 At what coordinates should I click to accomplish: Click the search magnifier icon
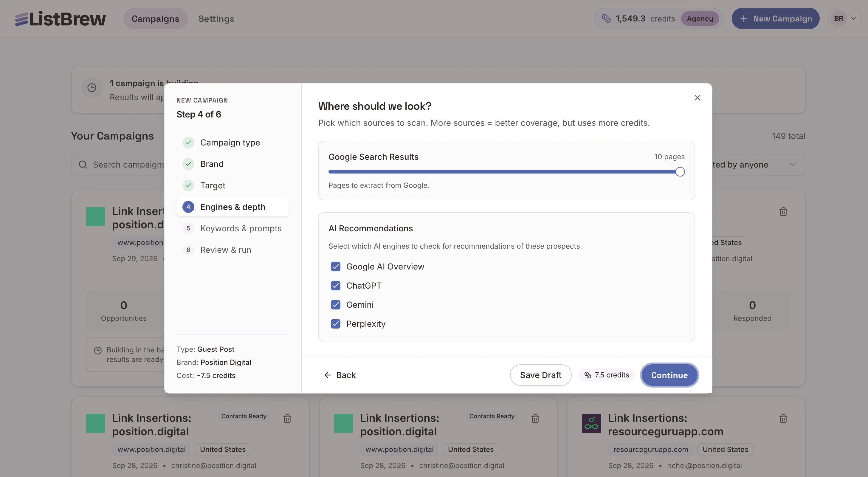point(83,165)
